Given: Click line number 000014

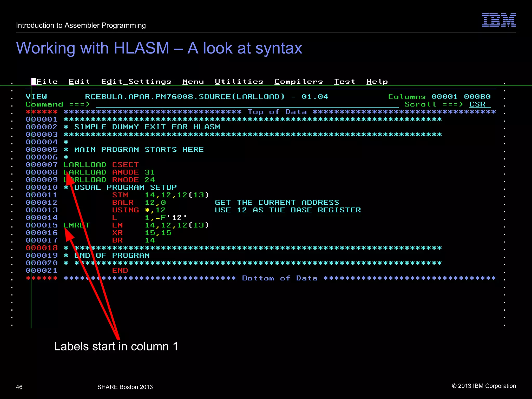Looking at the screenshot, I should 42,218.
